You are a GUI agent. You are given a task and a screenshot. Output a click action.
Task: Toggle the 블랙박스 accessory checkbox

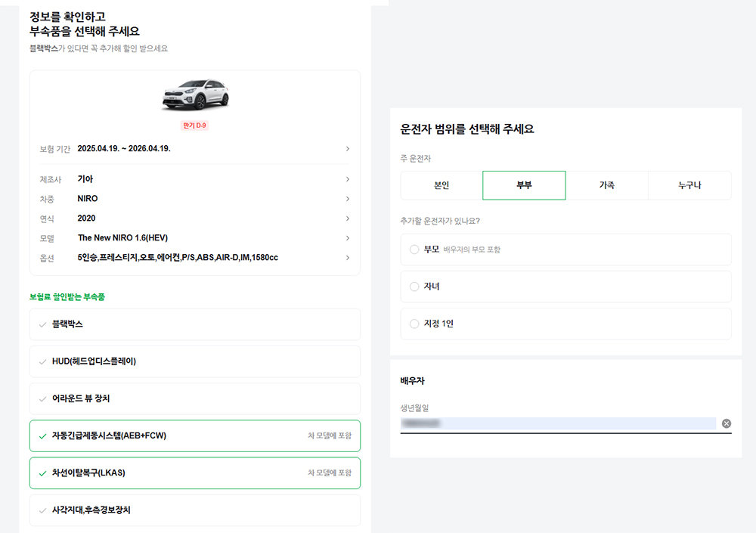pyautogui.click(x=43, y=324)
